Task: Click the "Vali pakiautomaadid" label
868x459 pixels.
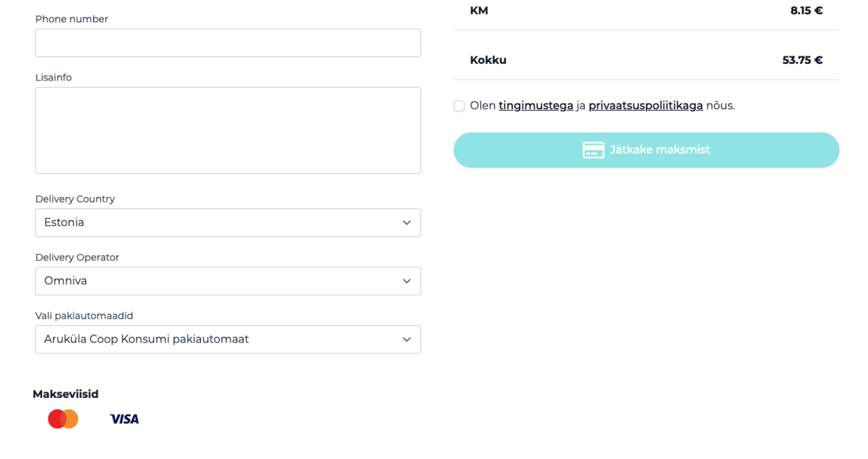Action: (x=84, y=316)
